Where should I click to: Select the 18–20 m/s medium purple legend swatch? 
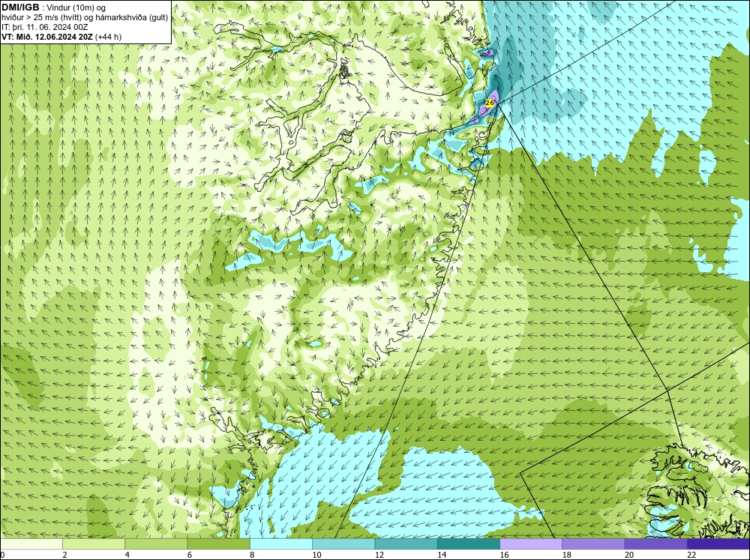click(593, 544)
